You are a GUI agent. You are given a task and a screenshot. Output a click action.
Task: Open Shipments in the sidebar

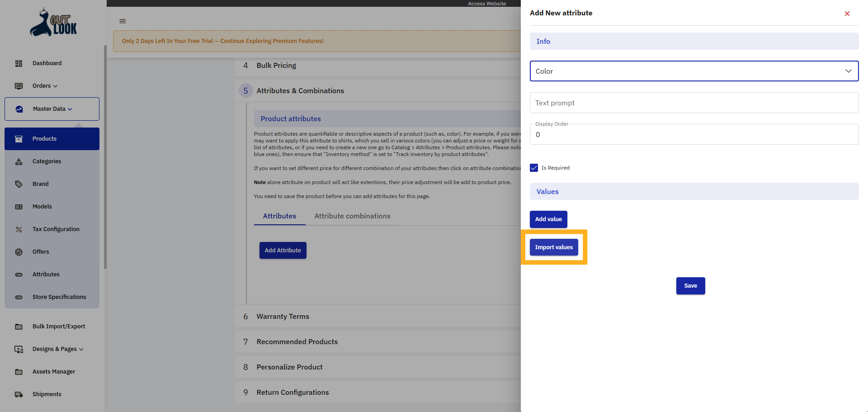52,394
